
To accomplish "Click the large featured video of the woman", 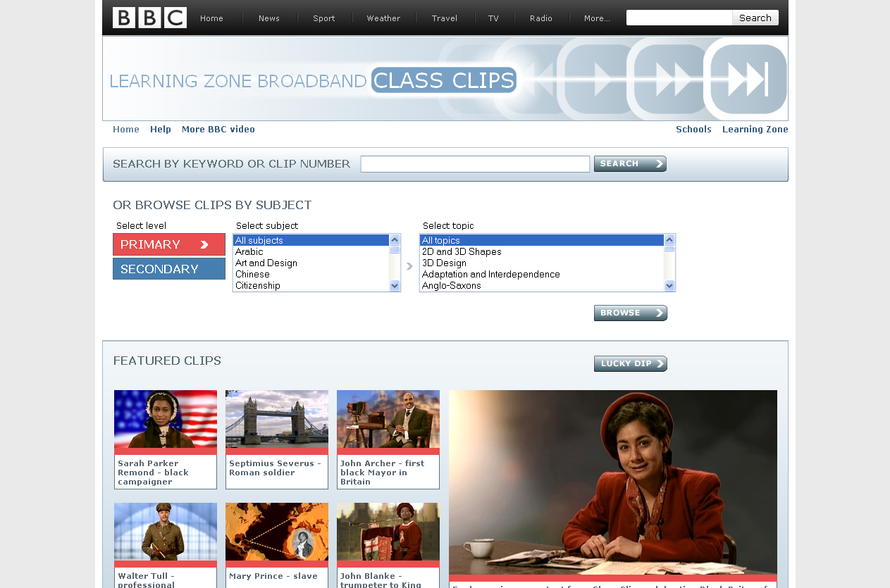I will click(x=613, y=482).
